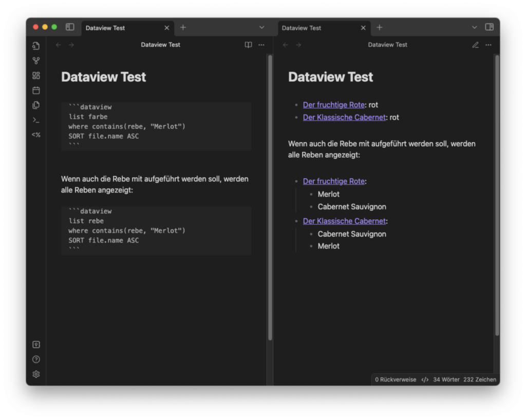Toggle the left sidebar
This screenshot has height=420, width=526.
tap(70, 27)
